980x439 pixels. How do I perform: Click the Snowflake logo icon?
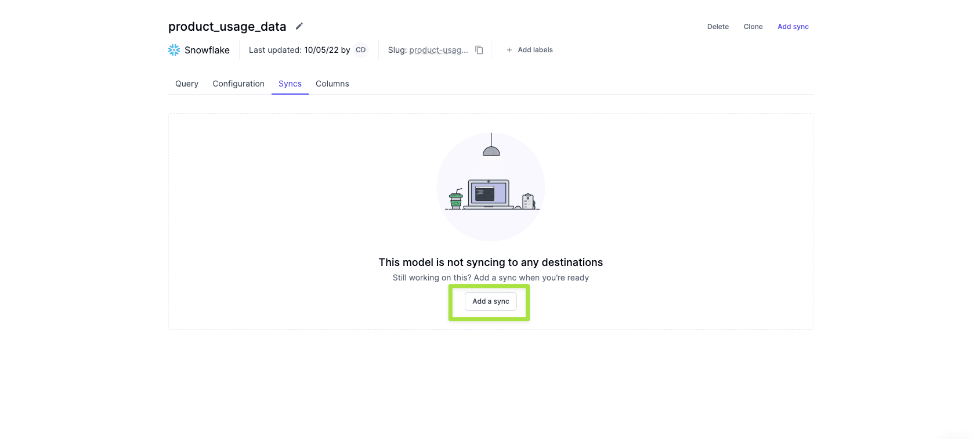[x=174, y=50]
